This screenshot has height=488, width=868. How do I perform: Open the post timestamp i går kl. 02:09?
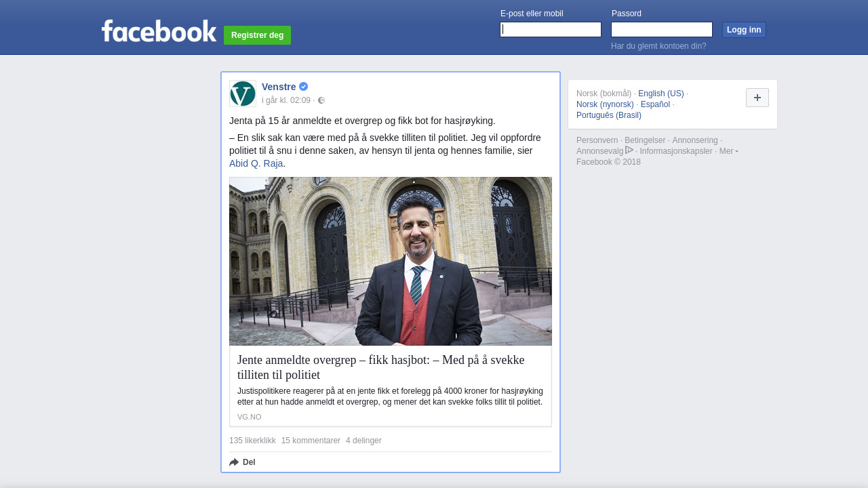[286, 100]
